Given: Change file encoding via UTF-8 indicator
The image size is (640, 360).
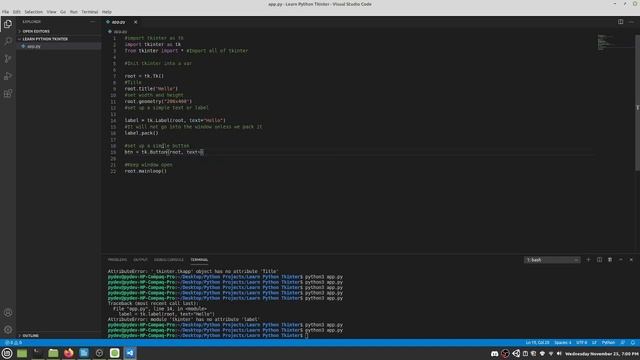Looking at the screenshot, I should [582, 342].
